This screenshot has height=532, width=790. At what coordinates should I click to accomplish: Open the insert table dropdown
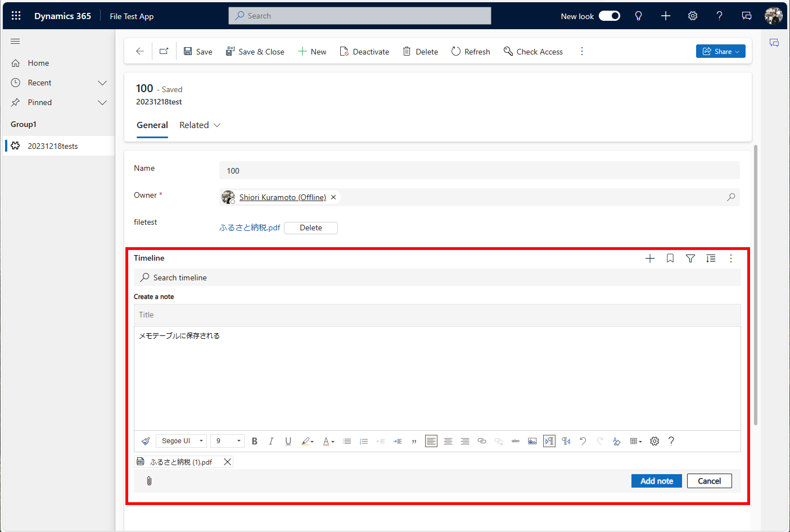[x=636, y=441]
